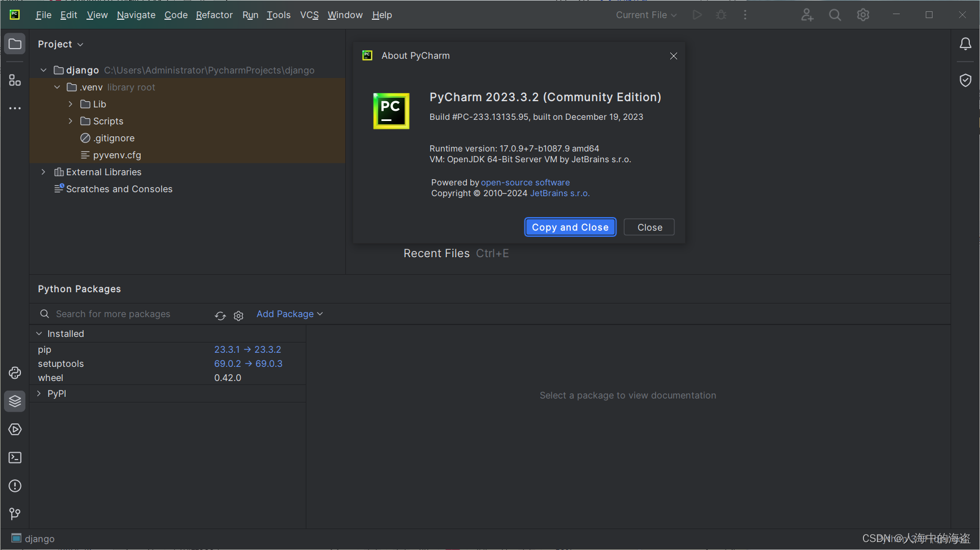
Task: Open the Python Console tool icon
Action: (x=15, y=373)
